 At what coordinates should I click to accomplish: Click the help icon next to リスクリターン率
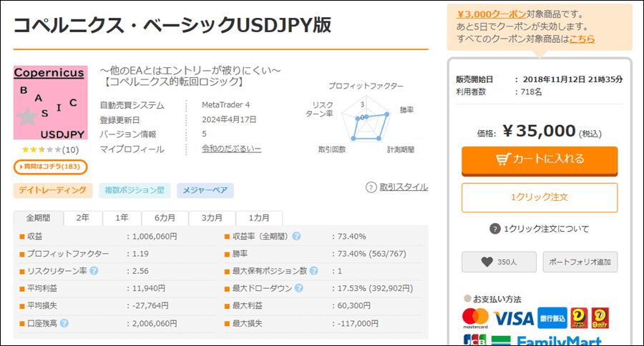point(94,271)
